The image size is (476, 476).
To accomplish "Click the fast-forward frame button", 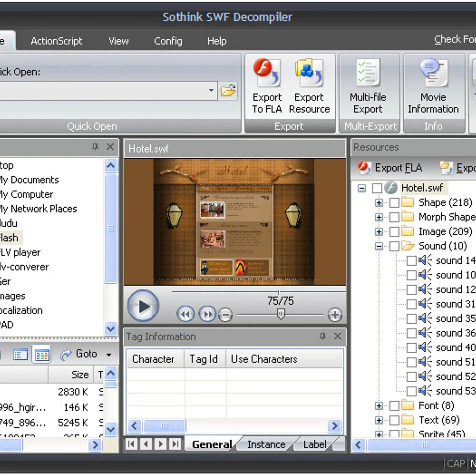I will pyautogui.click(x=207, y=314).
